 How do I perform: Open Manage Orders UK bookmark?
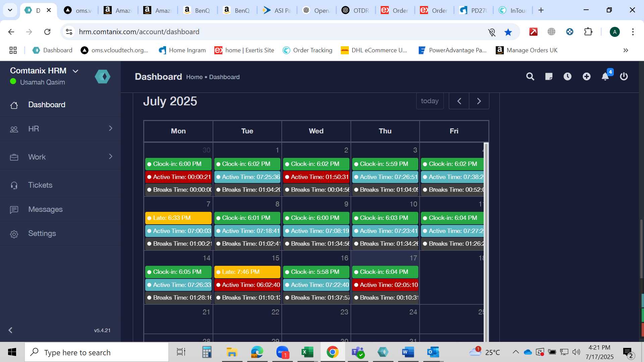(527, 50)
